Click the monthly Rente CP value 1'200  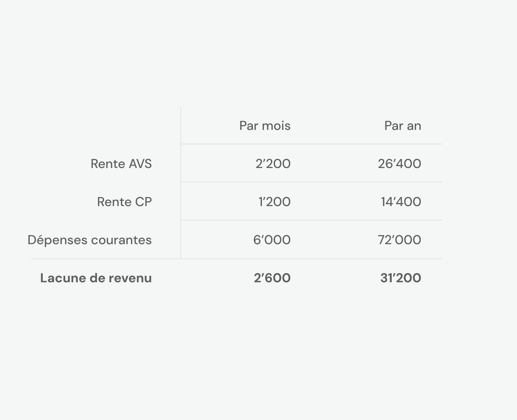click(274, 202)
